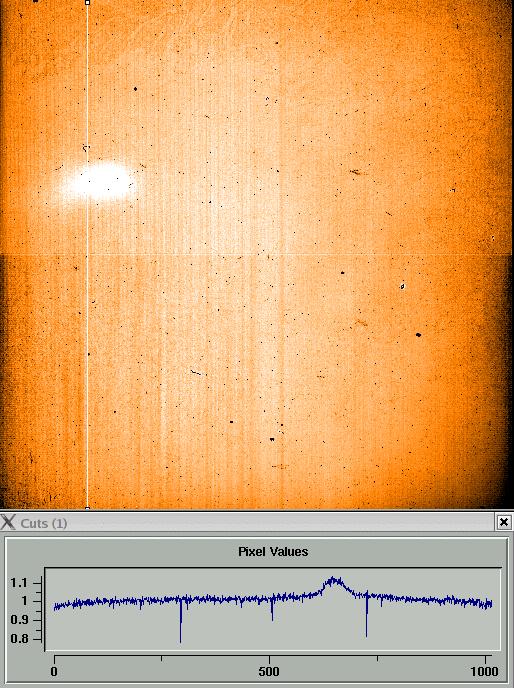Screen dimensions: 514x688
Task: Select the top endpoint handle of cut line
Action: pos(87,3)
